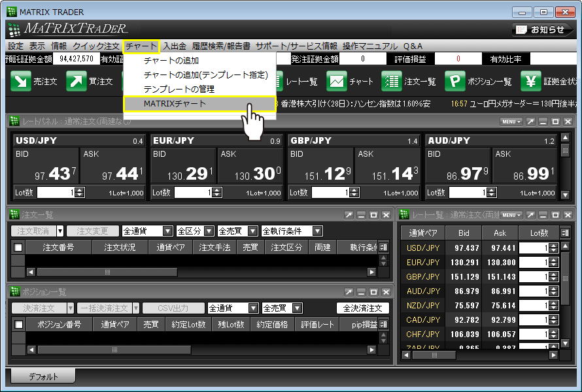Viewport: 582px width, 392px height.
Task: Open the 全執行条件 dropdown
Action: point(292,231)
